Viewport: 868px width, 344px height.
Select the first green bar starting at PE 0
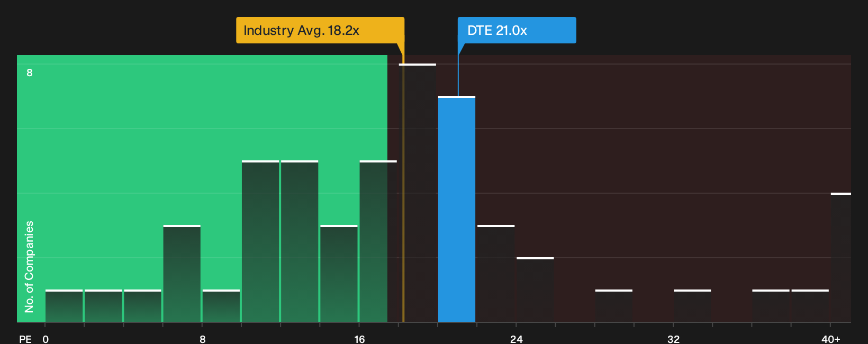pyautogui.click(x=64, y=306)
